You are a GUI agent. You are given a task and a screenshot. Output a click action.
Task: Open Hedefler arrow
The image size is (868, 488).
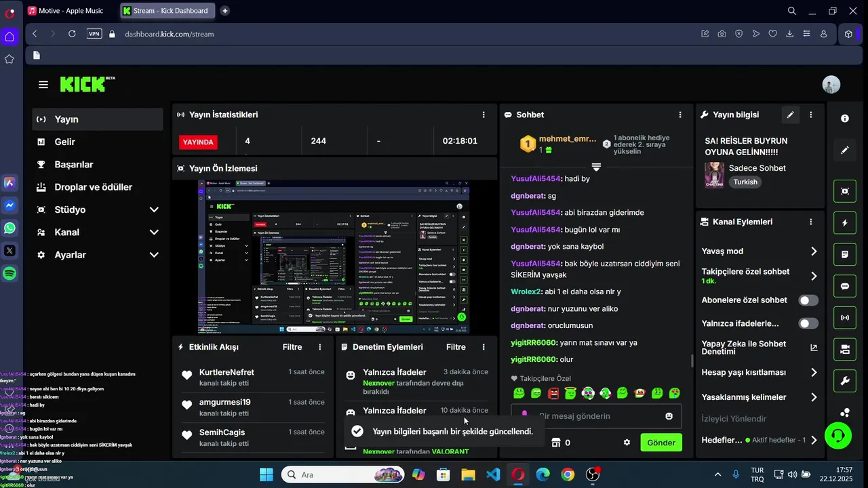pyautogui.click(x=814, y=440)
